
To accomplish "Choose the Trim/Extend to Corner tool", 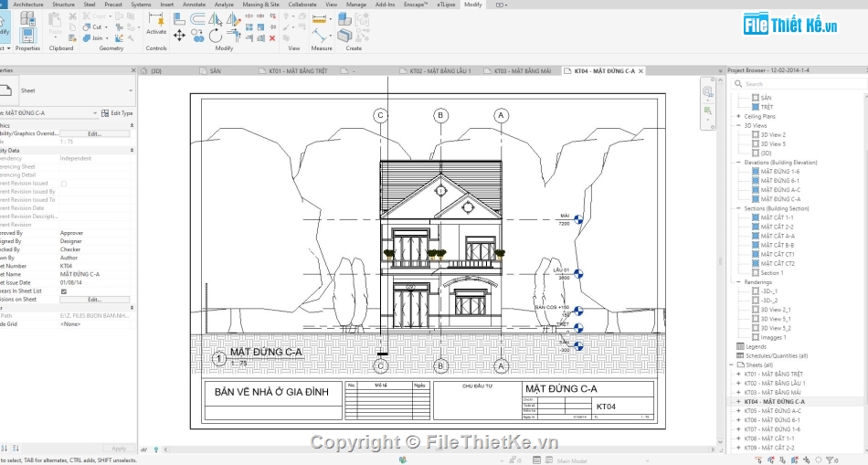I will click(x=234, y=36).
